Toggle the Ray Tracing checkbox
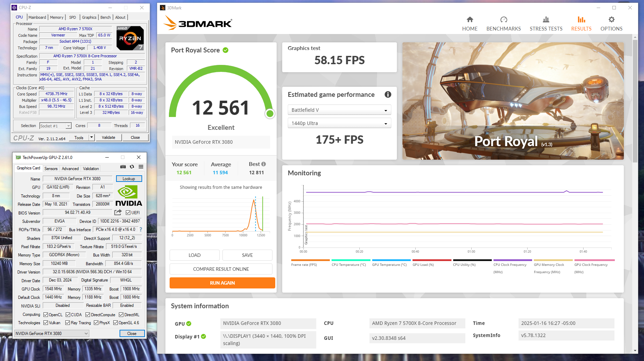This screenshot has height=361, width=644. (x=68, y=323)
